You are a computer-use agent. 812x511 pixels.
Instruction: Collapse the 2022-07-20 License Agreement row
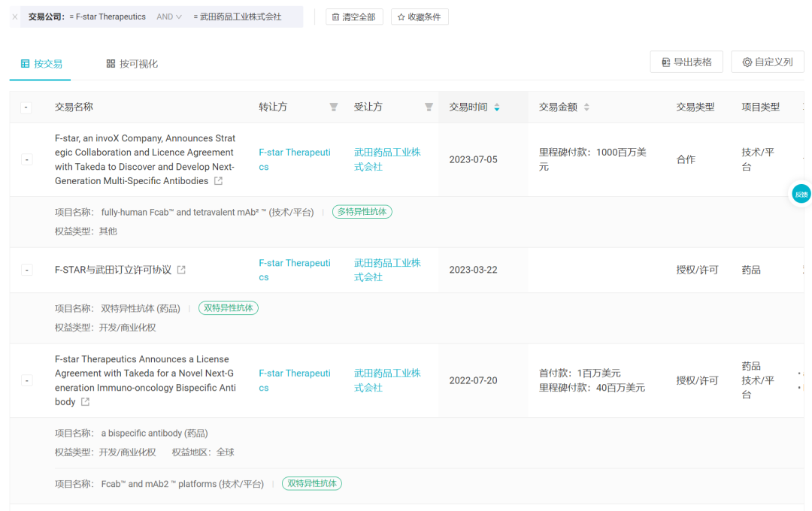(x=27, y=380)
